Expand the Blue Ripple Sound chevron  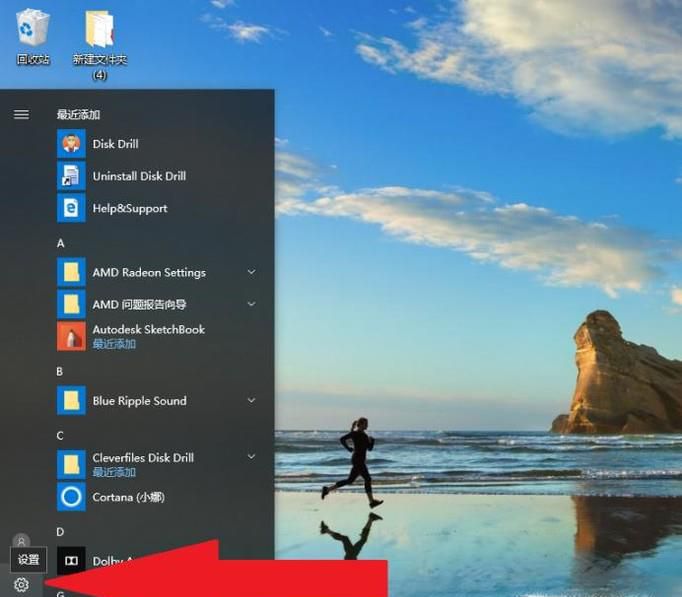click(x=251, y=400)
